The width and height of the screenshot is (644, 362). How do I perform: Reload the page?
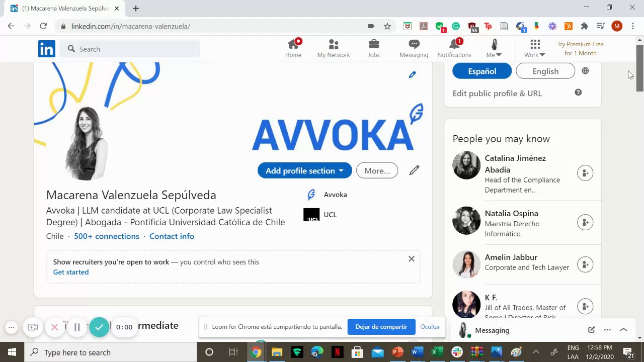[x=43, y=26]
